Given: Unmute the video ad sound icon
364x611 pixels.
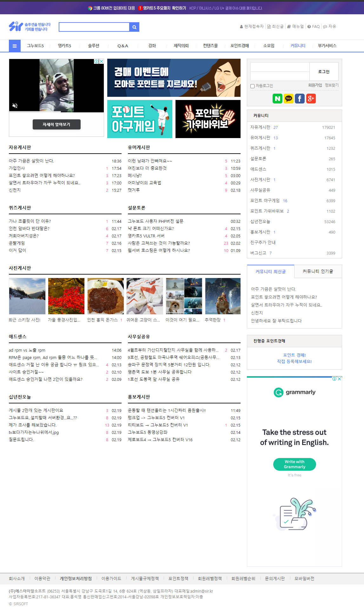Looking at the screenshot, I should click(15, 106).
